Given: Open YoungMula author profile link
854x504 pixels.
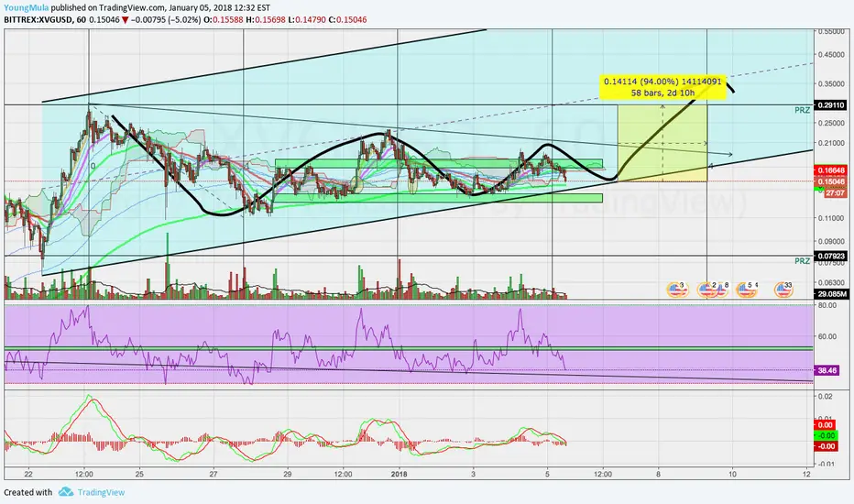Looking at the screenshot, I should pyautogui.click(x=27, y=8).
